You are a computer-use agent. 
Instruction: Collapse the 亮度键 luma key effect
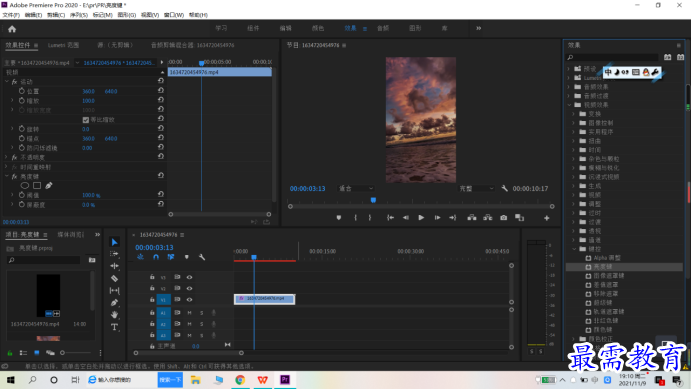pyautogui.click(x=7, y=176)
